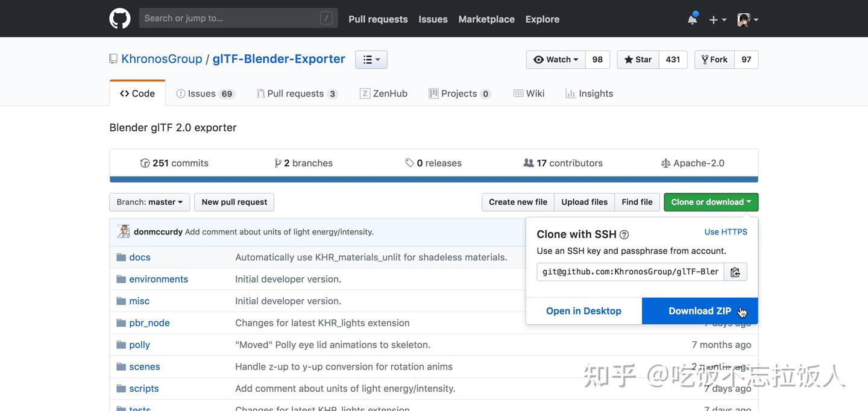Focus the Search or jump to field
This screenshot has width=868, height=411.
click(238, 18)
